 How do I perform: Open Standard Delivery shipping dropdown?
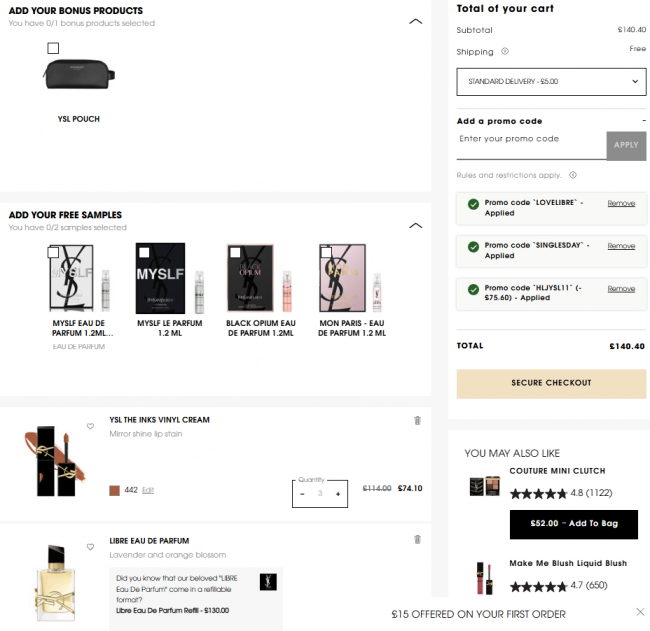(x=551, y=81)
